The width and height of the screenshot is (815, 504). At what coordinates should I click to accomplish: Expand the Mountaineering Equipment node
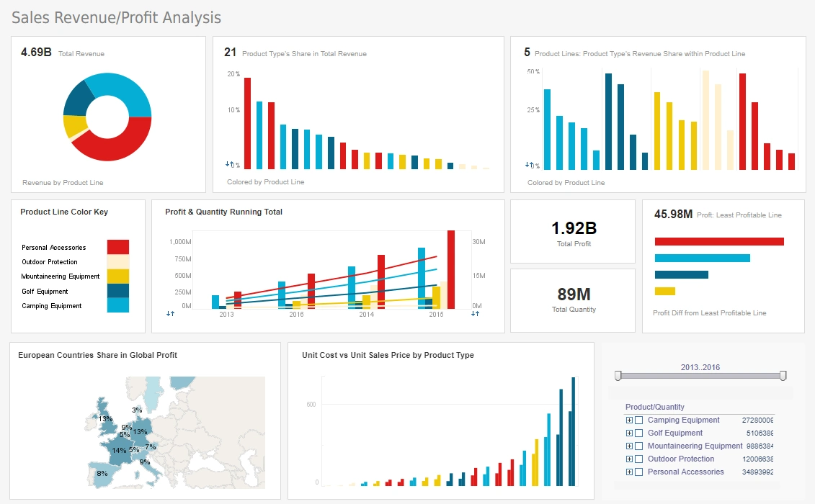628,446
